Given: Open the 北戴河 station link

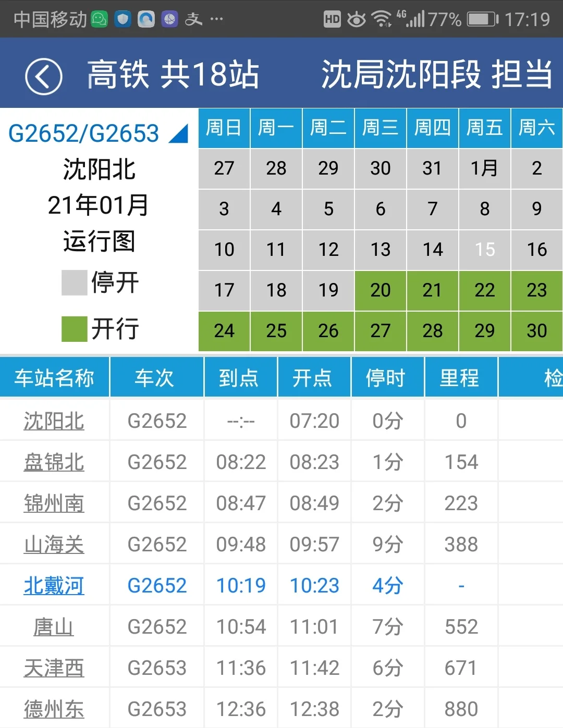Looking at the screenshot, I should [x=55, y=585].
